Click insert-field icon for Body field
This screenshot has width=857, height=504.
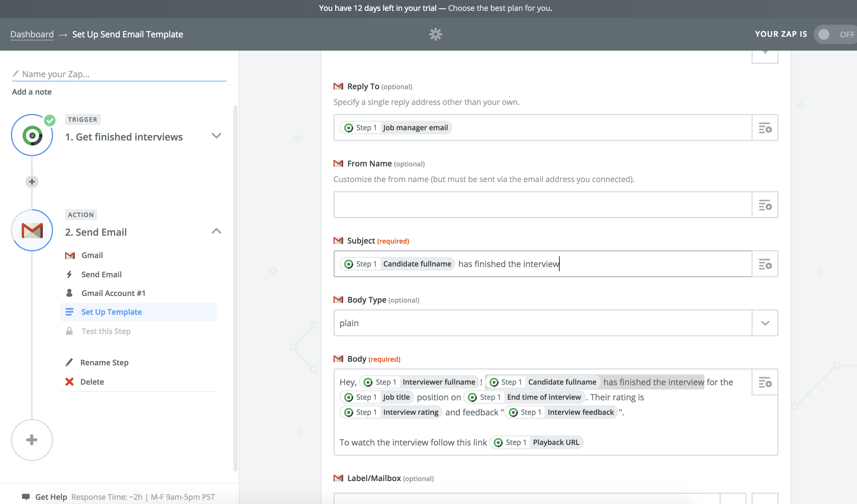point(765,382)
